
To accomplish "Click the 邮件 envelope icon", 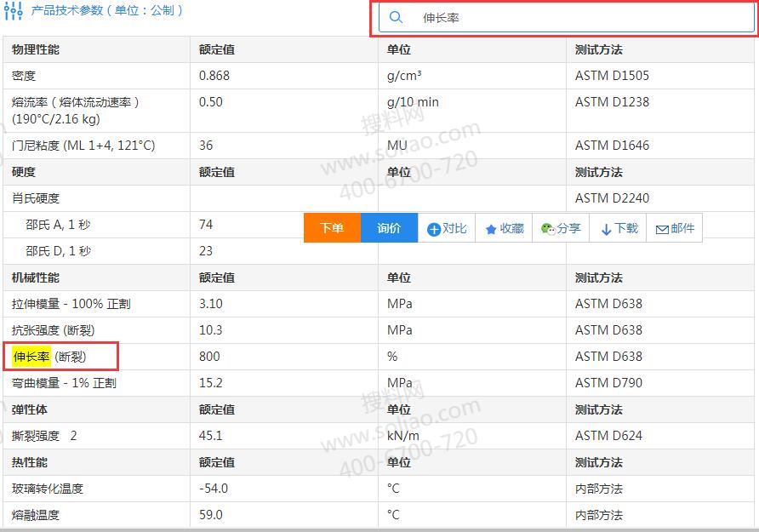I will [x=661, y=229].
